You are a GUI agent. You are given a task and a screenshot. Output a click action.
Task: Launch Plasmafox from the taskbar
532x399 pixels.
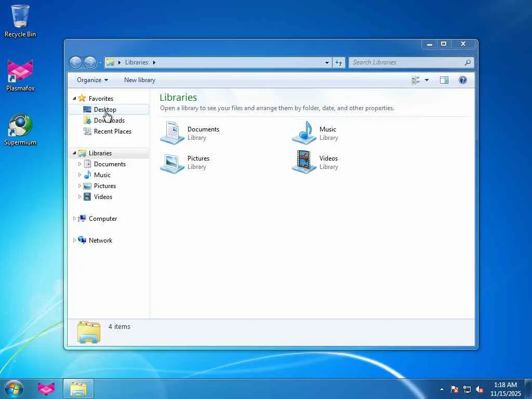46,389
